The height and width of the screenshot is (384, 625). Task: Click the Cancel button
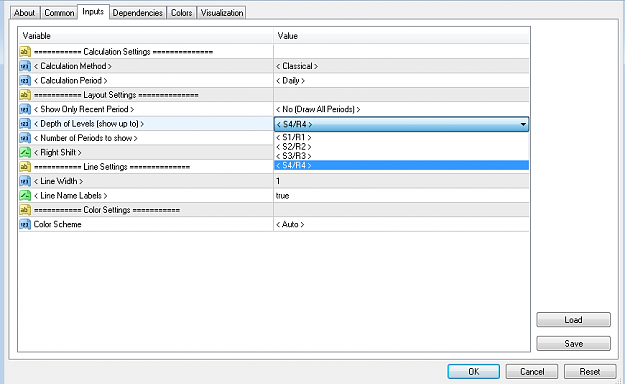point(532,372)
